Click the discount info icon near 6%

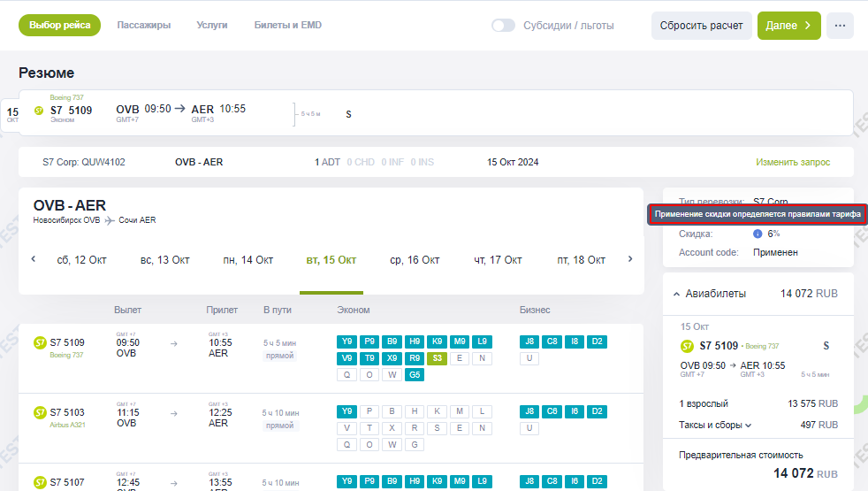[x=758, y=234]
